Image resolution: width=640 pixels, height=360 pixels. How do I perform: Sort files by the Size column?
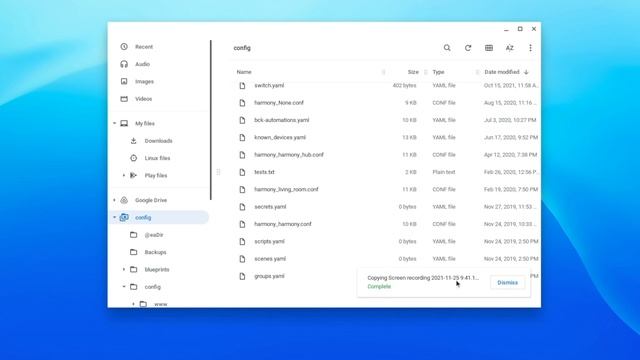[x=413, y=72]
